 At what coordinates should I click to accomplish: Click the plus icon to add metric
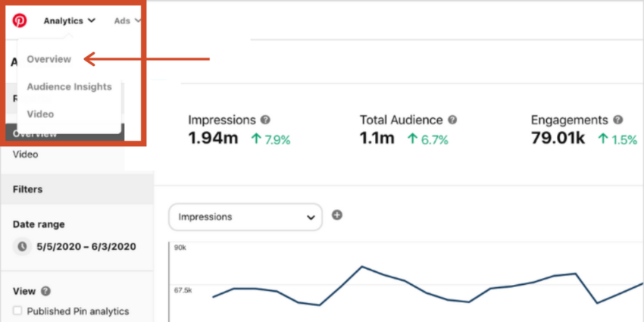pyautogui.click(x=337, y=215)
